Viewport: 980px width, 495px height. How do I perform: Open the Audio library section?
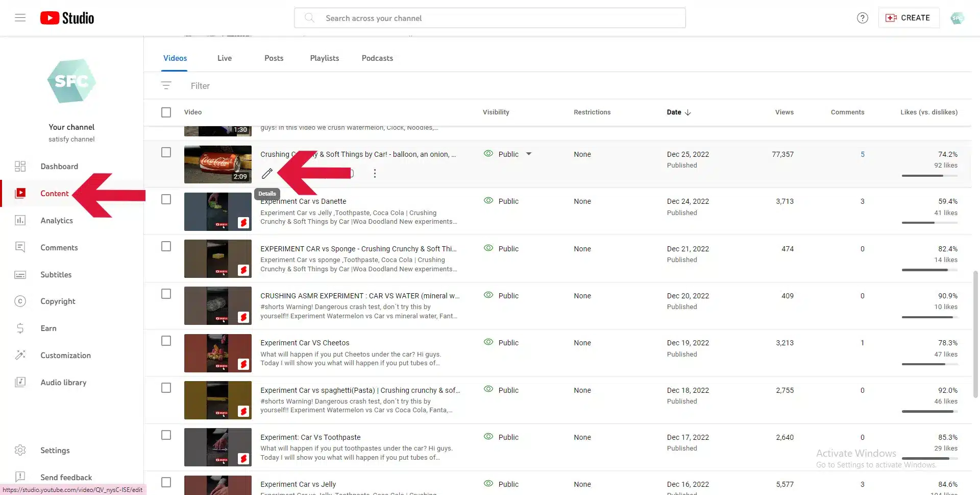click(x=63, y=383)
